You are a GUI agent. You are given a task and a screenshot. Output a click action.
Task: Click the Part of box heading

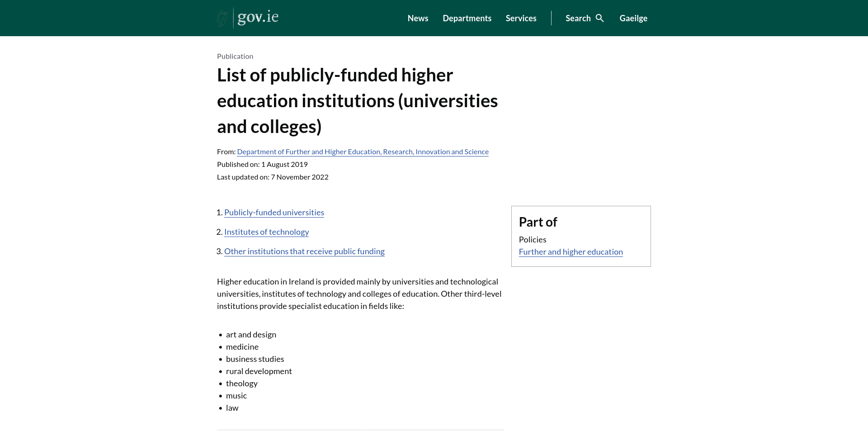[538, 222]
